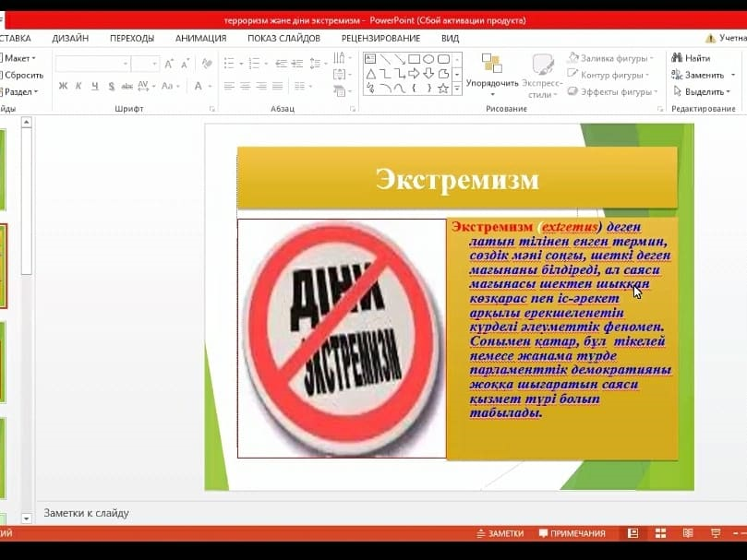Click the Упорядочить arrange icon
Image resolution: width=747 pixels, height=560 pixels.
point(491,65)
